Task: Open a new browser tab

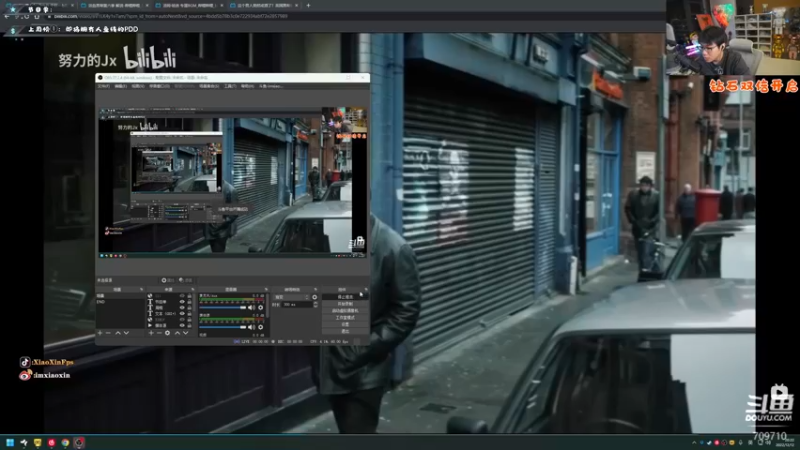Action: [308, 5]
